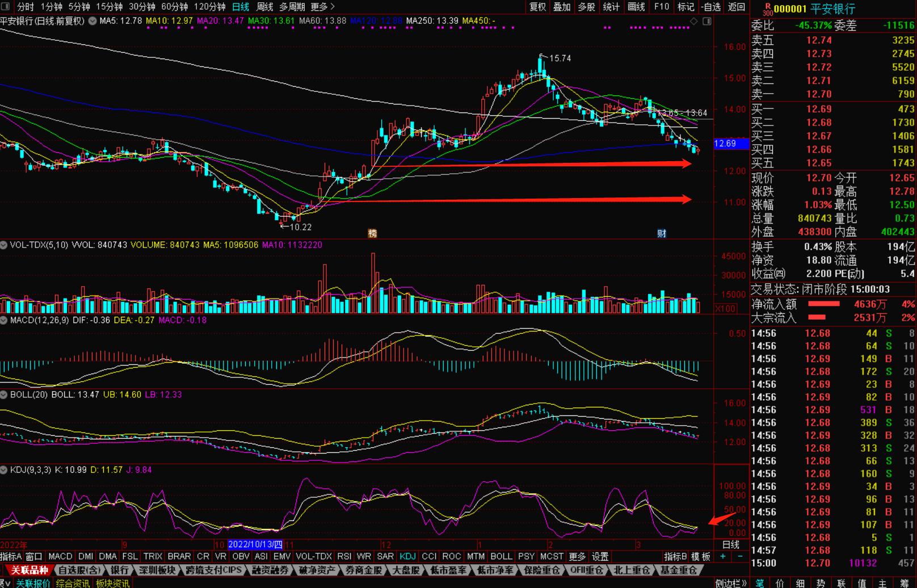Open the 多周期 multi-period view
917x588 pixels.
(292, 7)
